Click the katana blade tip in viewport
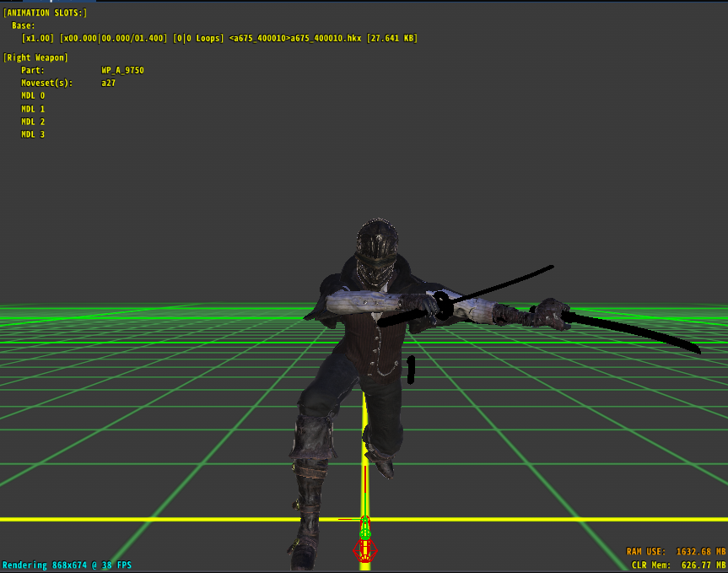 pos(695,349)
